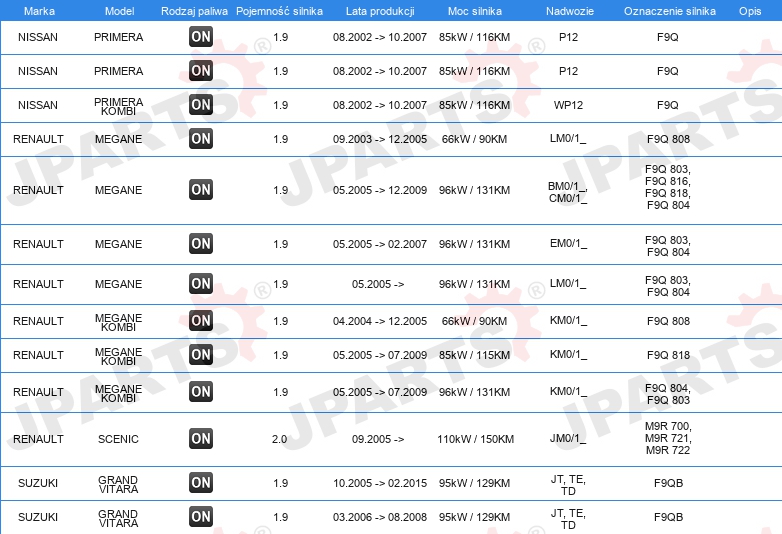This screenshot has width=782, height=534.
Task: Select 'SUZUKI' in the 03.2006 -> 08.2008 row
Action: coord(38,517)
